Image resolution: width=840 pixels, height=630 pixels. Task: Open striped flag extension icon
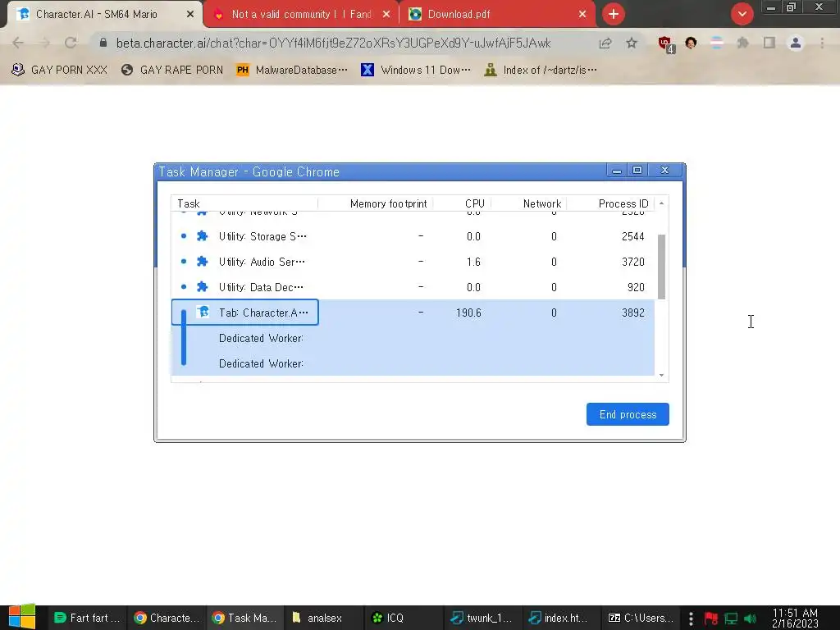click(x=717, y=43)
